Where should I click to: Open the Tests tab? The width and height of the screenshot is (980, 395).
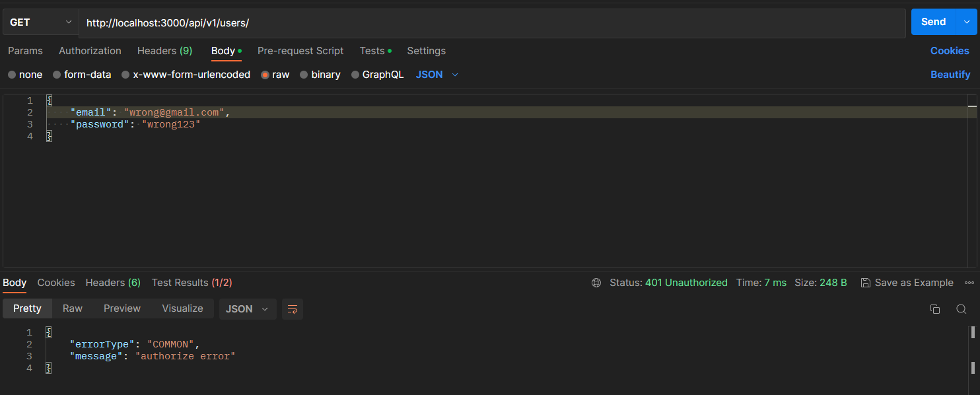(372, 50)
